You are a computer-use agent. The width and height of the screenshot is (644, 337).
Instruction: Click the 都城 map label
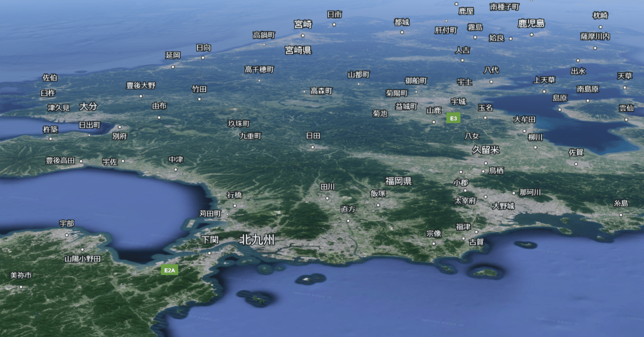402,22
